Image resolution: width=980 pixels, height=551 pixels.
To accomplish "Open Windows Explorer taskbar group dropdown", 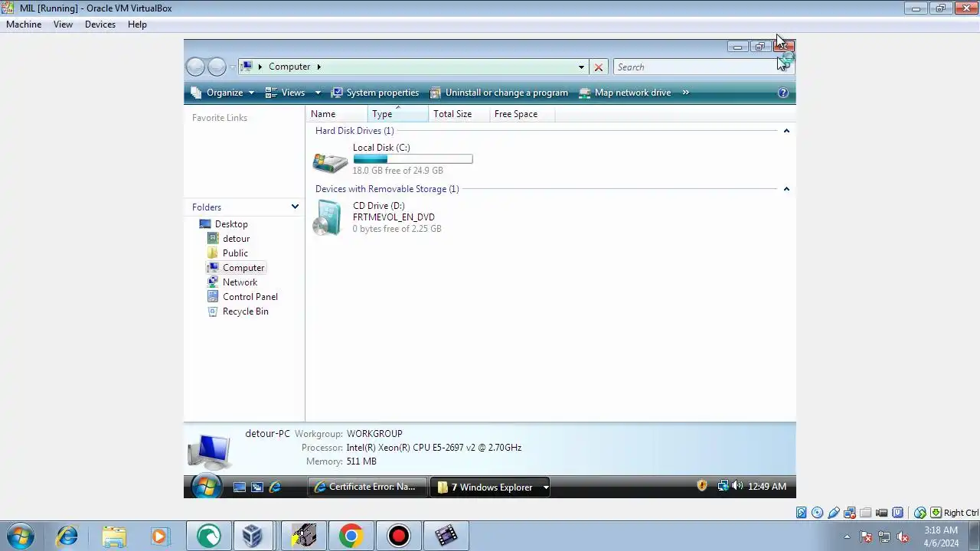I will pyautogui.click(x=546, y=487).
